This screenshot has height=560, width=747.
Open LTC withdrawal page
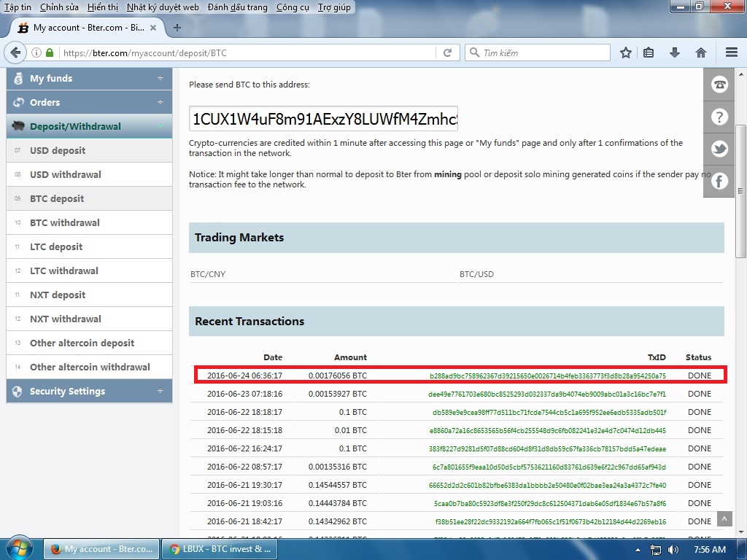pyautogui.click(x=89, y=271)
